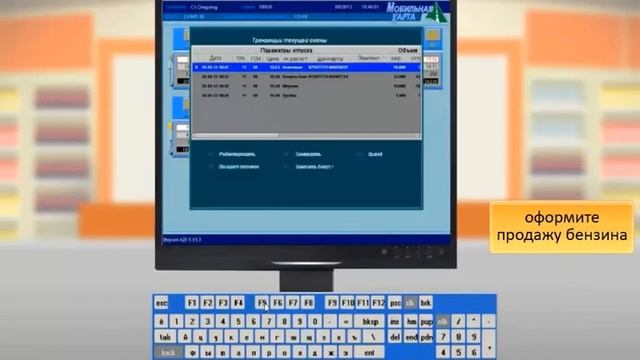This screenshot has height=360, width=640.
Task: Click the Cyrillic ш key
Action: (293, 337)
